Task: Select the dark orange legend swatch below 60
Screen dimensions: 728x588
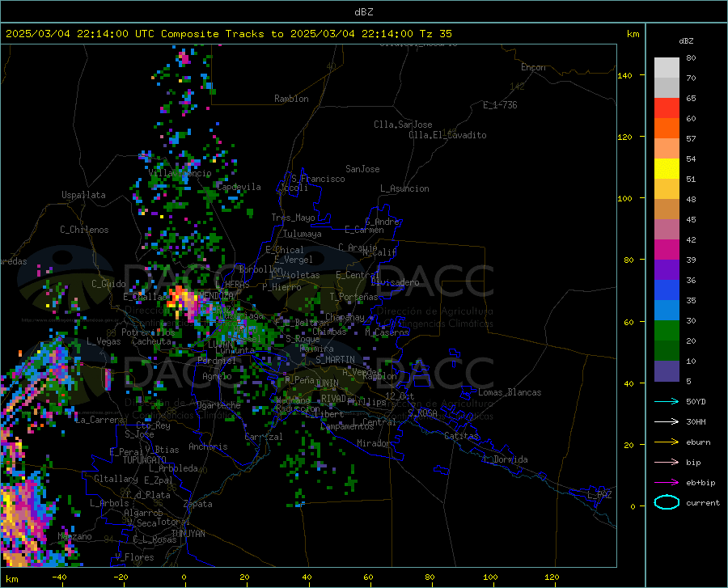Action: tap(667, 129)
